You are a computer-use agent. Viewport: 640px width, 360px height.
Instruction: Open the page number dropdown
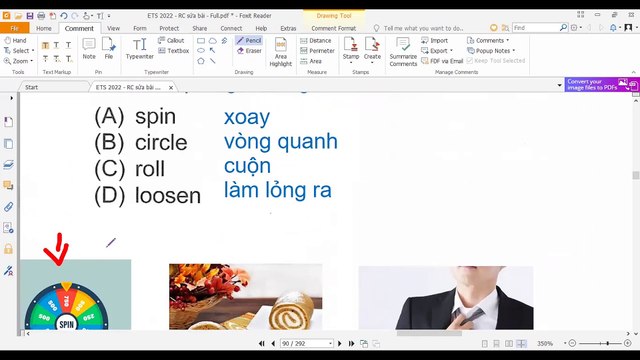(x=330, y=344)
